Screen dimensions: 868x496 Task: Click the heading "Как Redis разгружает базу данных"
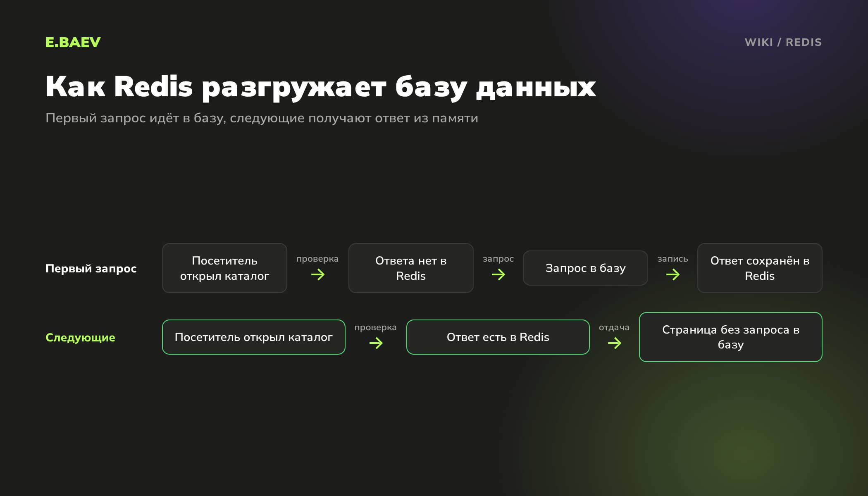(321, 87)
